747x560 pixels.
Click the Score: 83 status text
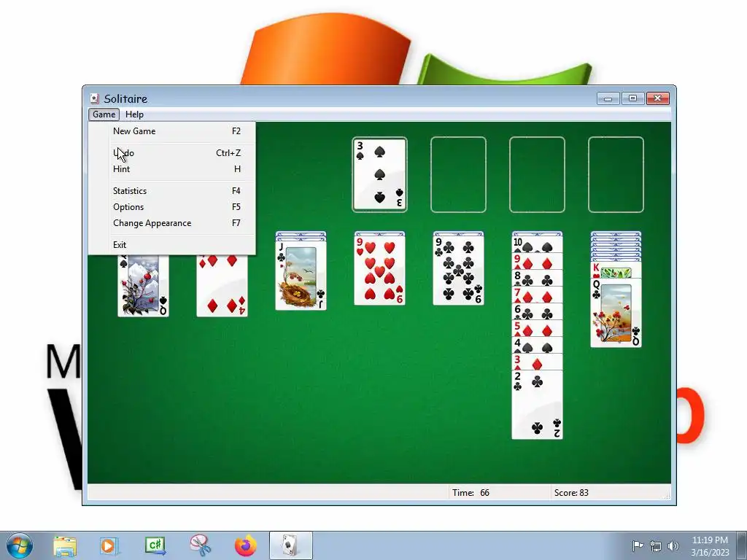point(571,493)
